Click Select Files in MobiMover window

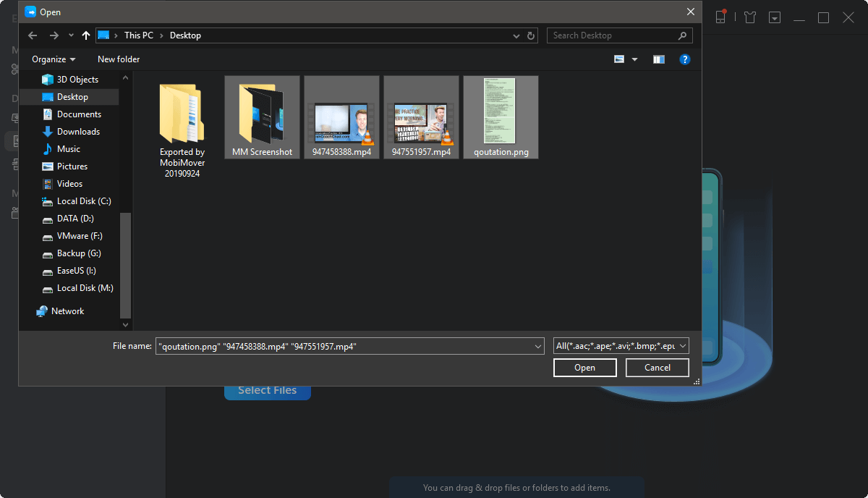(267, 390)
